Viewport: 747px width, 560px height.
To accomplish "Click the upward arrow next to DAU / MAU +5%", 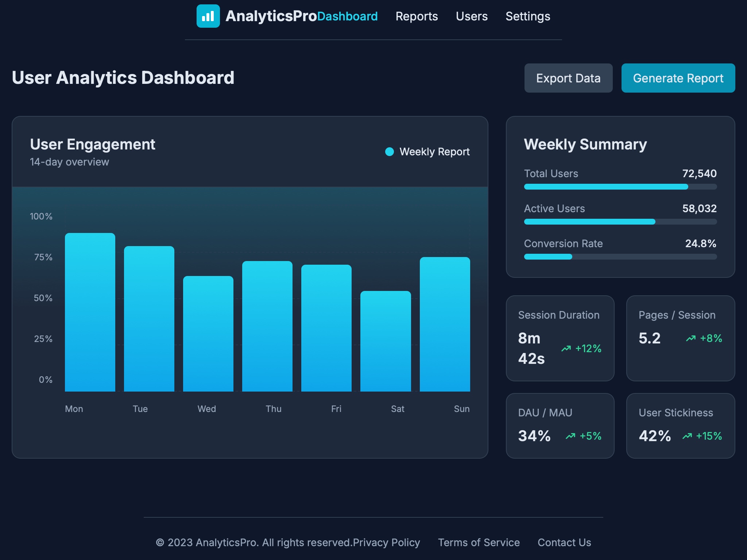I will point(570,436).
